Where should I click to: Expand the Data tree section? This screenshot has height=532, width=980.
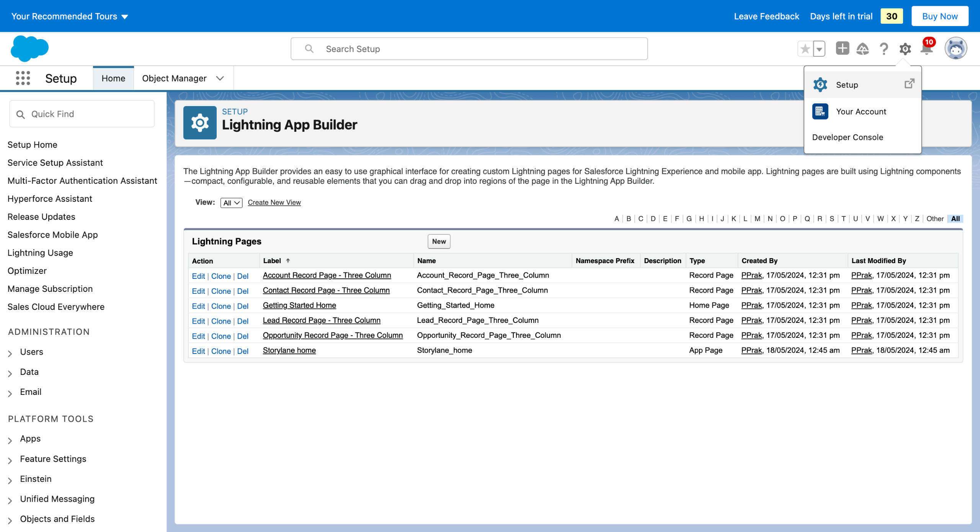click(x=10, y=373)
